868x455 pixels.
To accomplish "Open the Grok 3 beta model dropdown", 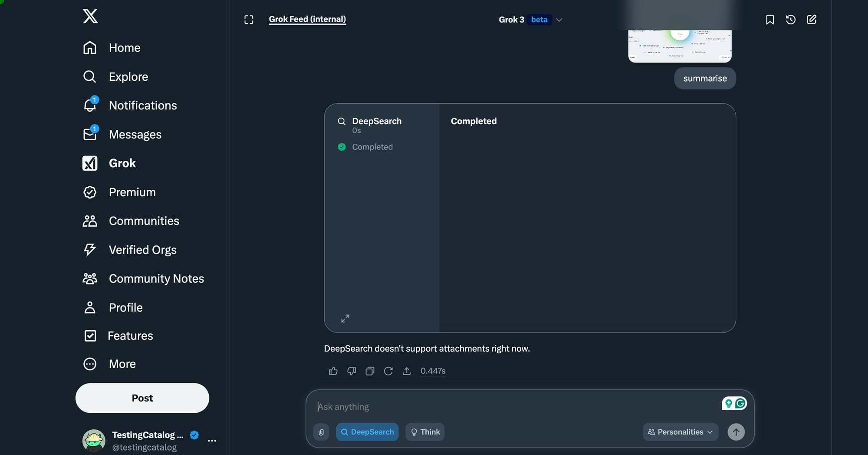I will point(530,20).
